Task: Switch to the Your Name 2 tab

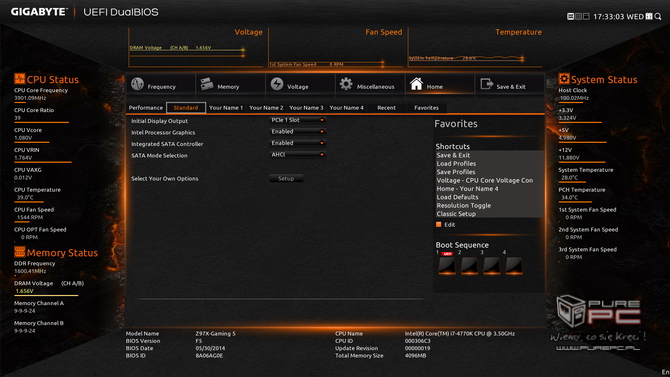Action: pyautogui.click(x=266, y=108)
